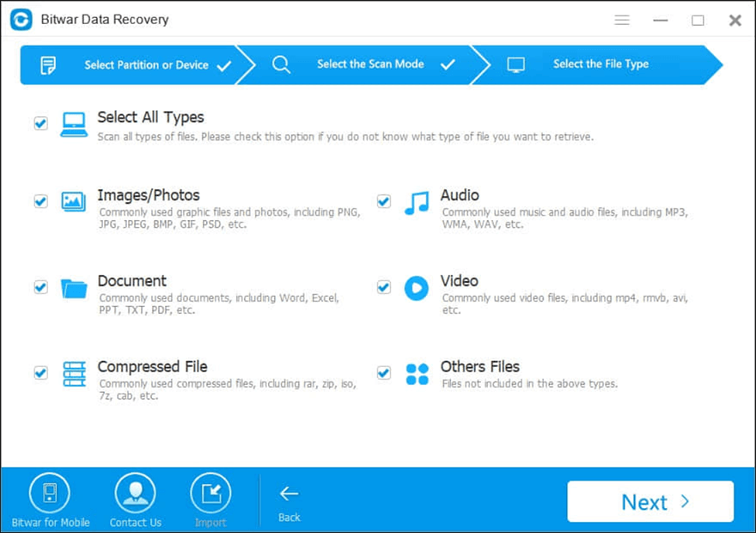Click the Others Files heading
The image size is (756, 533).
click(479, 366)
